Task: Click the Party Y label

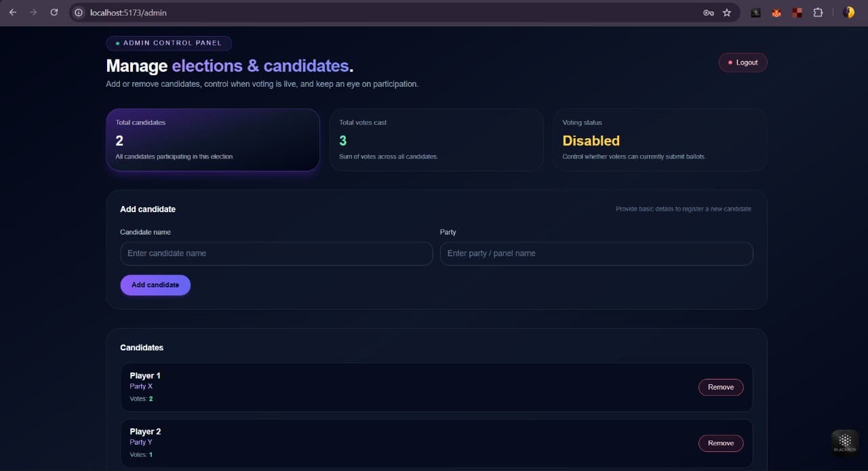Action: (x=141, y=442)
